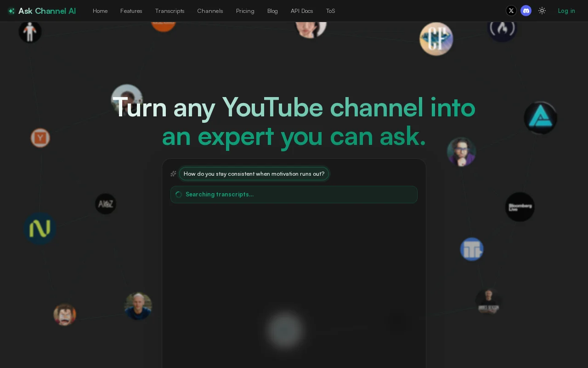588x368 pixels.
Task: Click the Ask Channel AI sparkle logo icon
Action: (11, 11)
